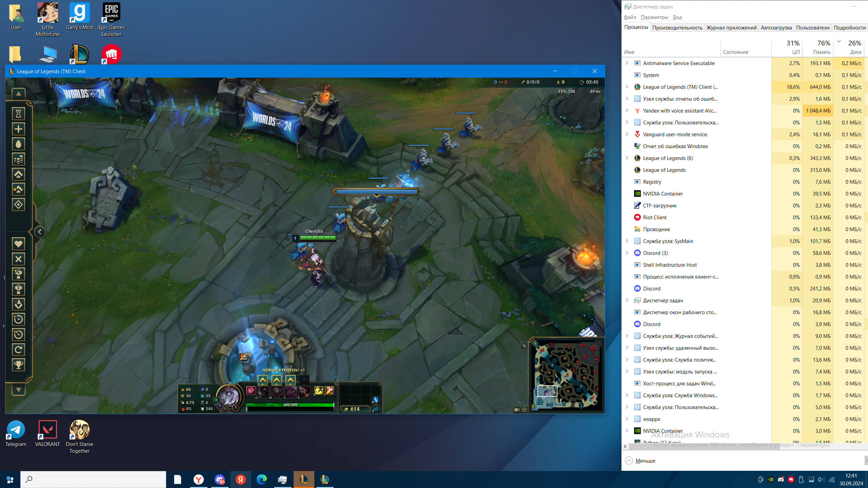
Task: Level up the Q ability
Action: [263, 380]
